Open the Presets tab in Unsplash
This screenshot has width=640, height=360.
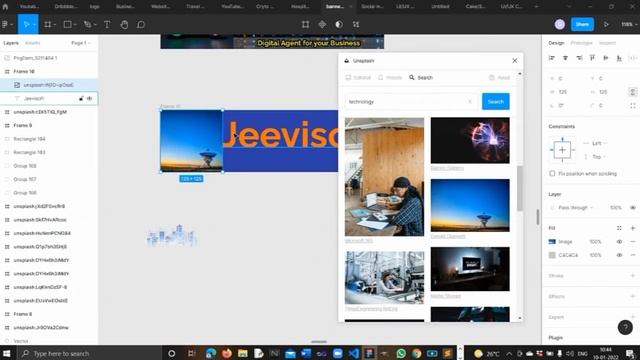[390, 78]
